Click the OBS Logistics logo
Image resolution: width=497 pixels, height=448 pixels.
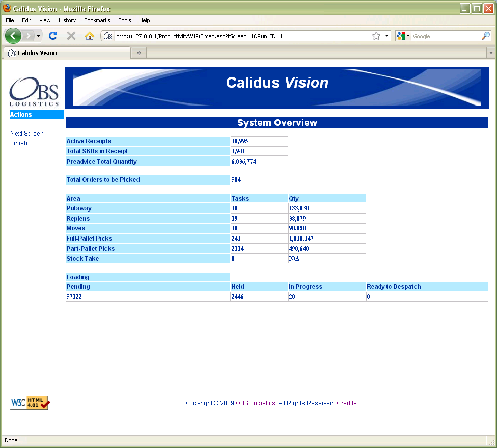coord(34,92)
